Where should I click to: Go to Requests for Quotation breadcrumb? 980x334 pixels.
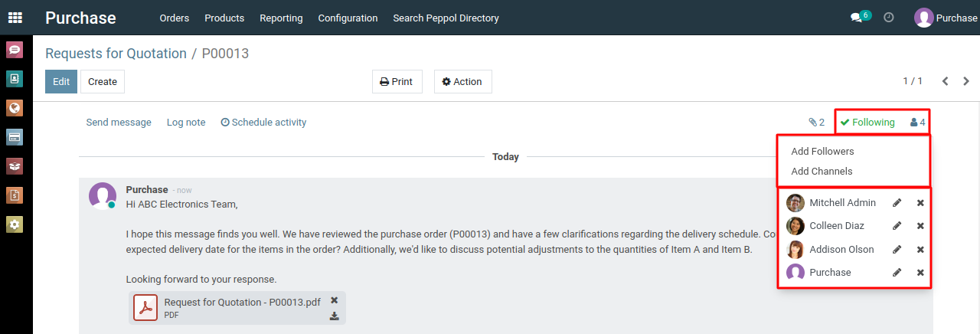click(116, 54)
